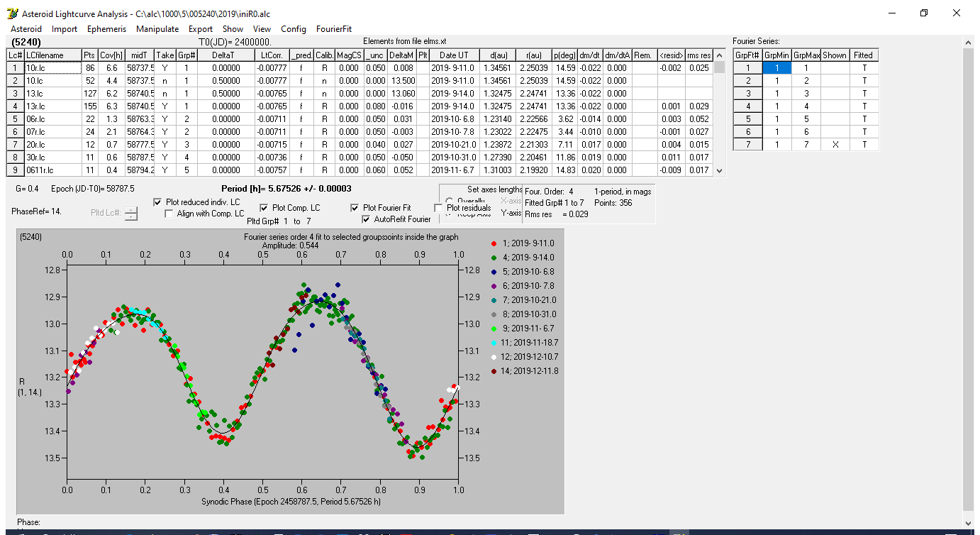Enable Align with Comp. LC checkbox

(x=169, y=214)
